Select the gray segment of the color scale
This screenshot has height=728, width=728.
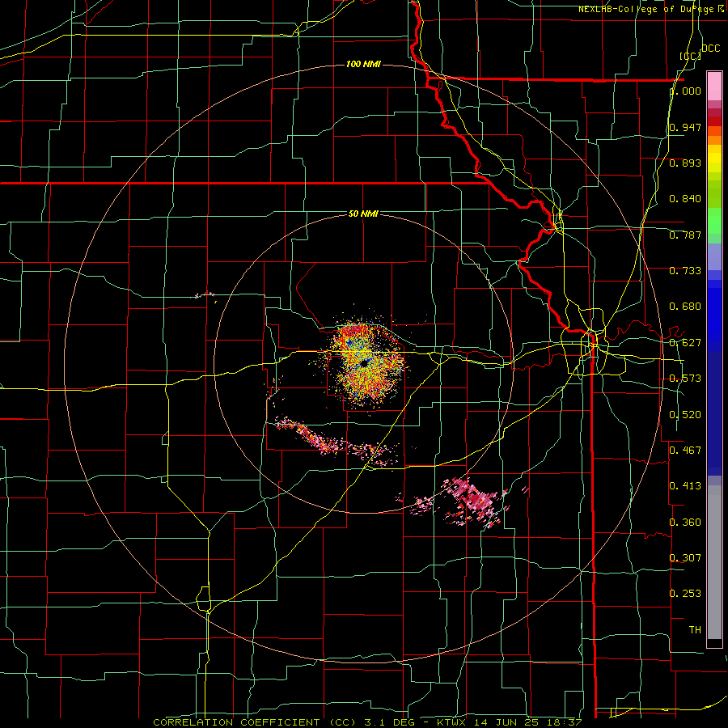[714, 562]
